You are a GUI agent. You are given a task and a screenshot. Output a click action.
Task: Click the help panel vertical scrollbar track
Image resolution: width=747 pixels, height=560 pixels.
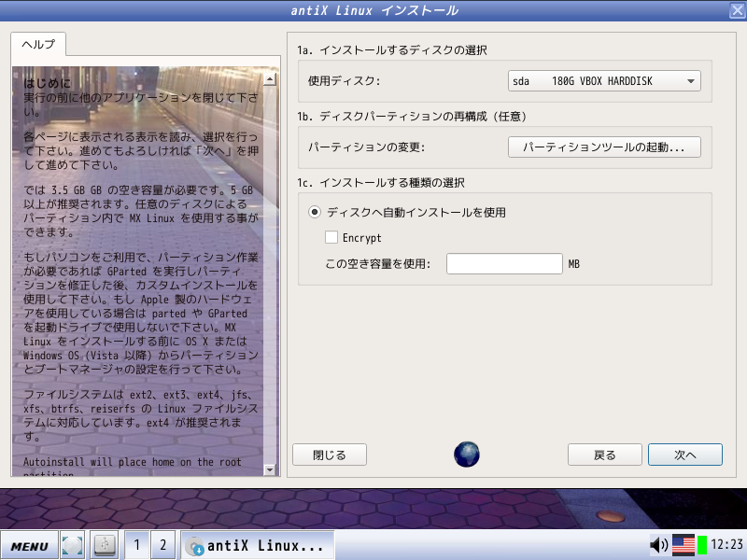click(x=270, y=274)
